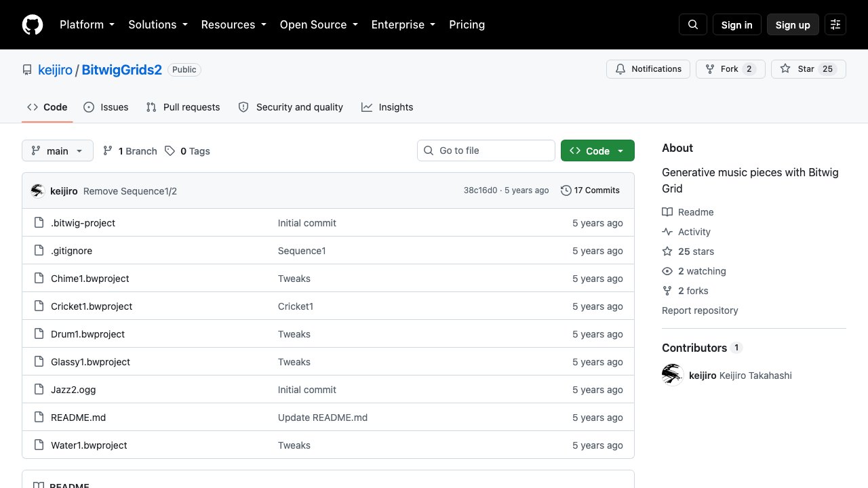This screenshot has height=488, width=868.
Task: Open the Pricing page
Action: pyautogui.click(x=467, y=24)
